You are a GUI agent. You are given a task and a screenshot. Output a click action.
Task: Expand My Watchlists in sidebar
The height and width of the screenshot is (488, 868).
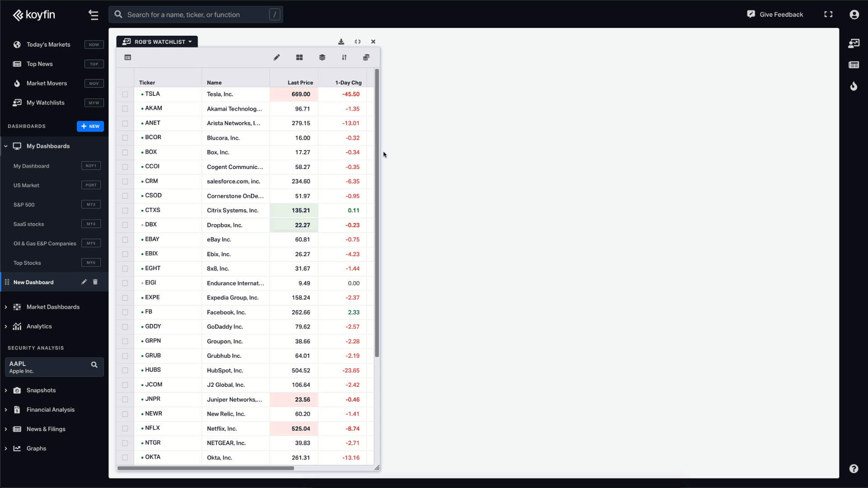click(x=45, y=103)
